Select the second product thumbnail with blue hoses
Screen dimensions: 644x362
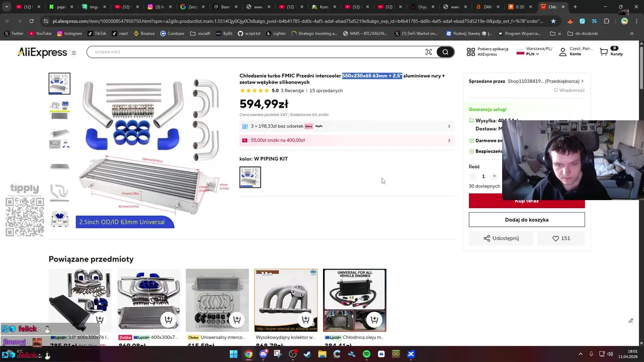[x=59, y=110]
